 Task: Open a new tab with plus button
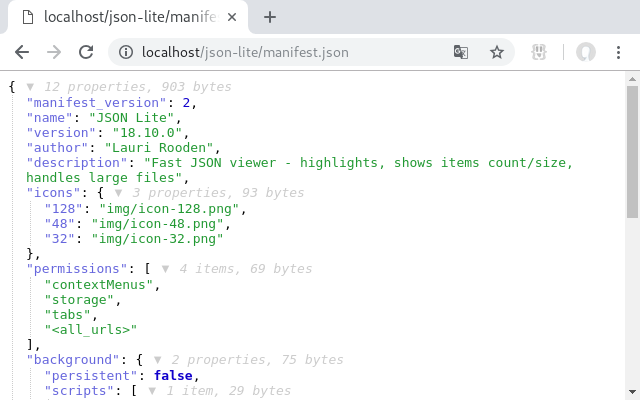[270, 17]
